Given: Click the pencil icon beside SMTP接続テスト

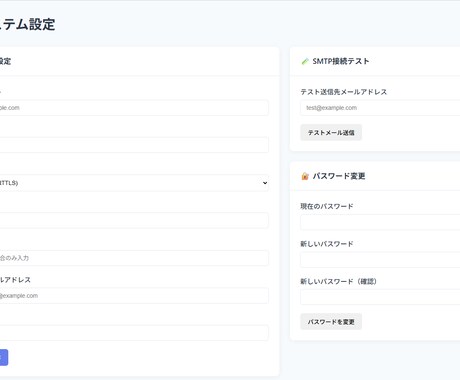Looking at the screenshot, I should (305, 61).
